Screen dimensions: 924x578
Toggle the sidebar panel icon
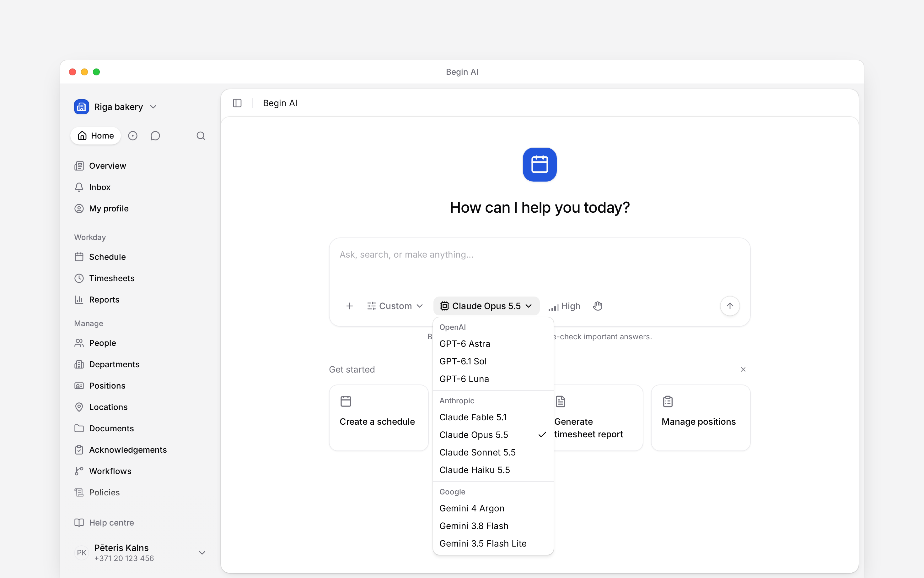pos(237,103)
